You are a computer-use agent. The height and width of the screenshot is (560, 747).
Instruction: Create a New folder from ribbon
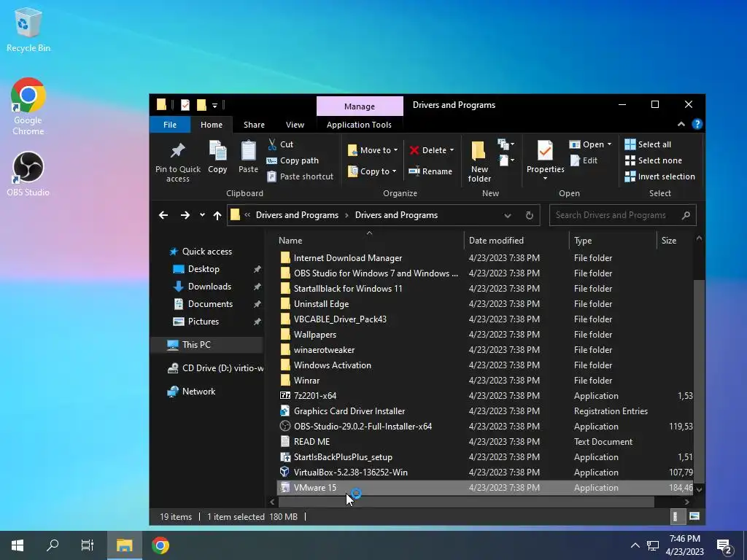(x=479, y=162)
